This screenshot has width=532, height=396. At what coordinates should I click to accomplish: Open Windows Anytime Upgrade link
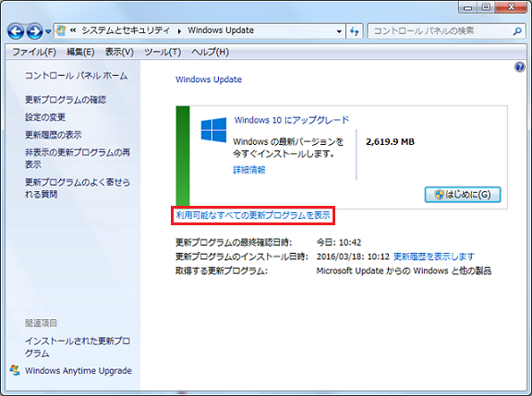(79, 370)
